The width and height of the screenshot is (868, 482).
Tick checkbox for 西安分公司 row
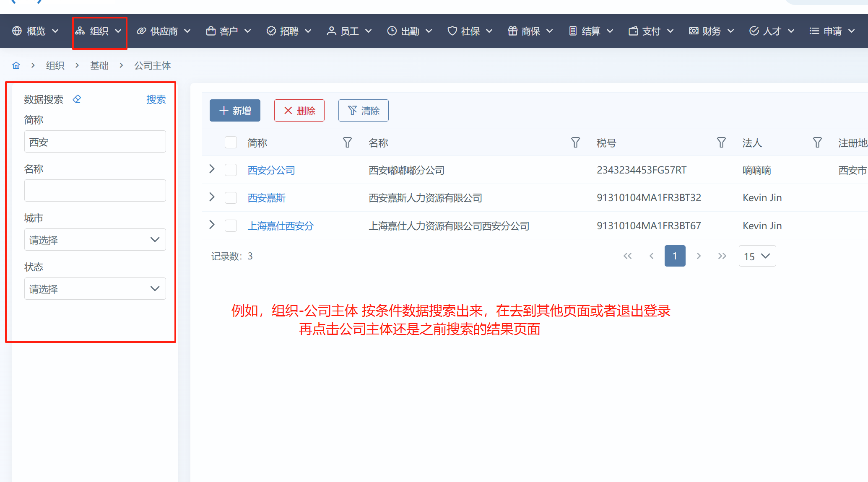click(231, 170)
